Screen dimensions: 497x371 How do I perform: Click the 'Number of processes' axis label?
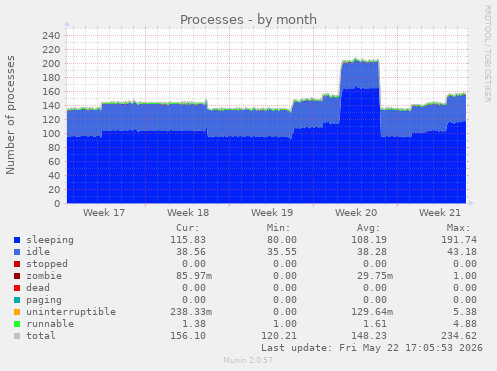[10, 115]
